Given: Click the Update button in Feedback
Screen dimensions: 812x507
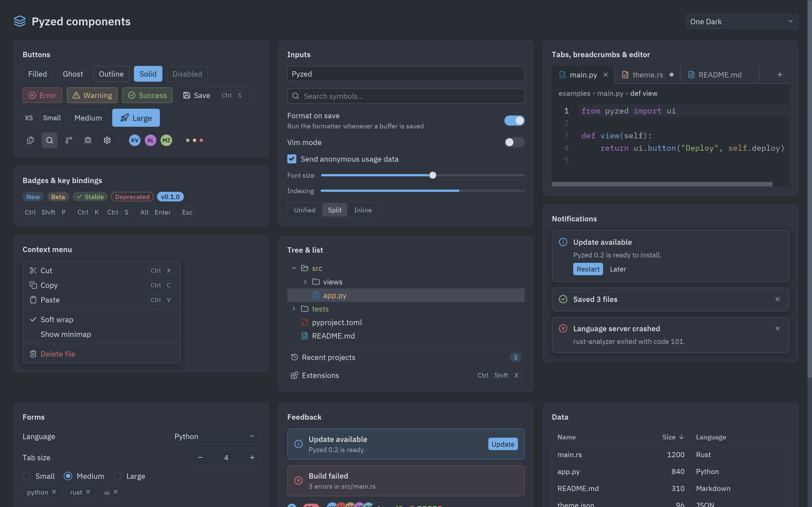Looking at the screenshot, I should [503, 444].
